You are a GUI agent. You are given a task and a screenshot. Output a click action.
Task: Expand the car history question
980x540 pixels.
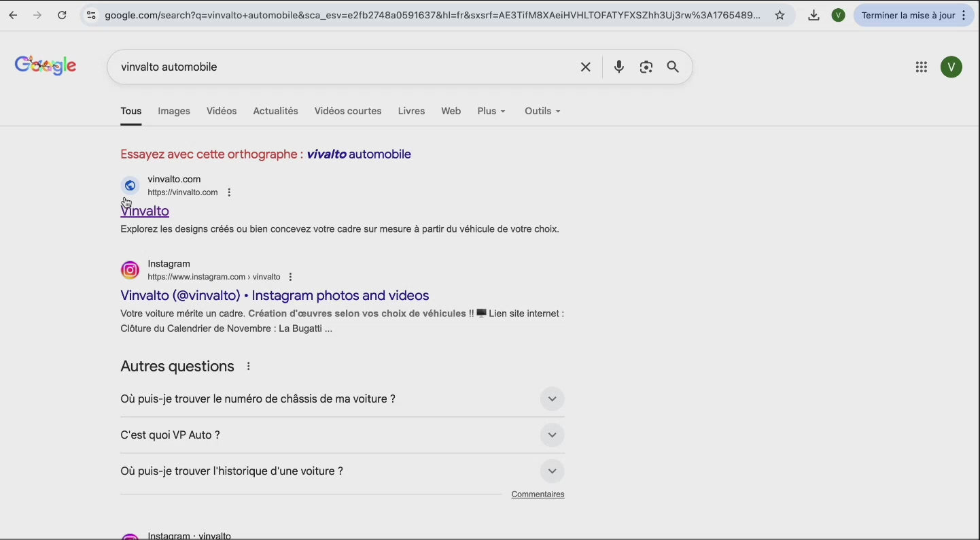[552, 471]
